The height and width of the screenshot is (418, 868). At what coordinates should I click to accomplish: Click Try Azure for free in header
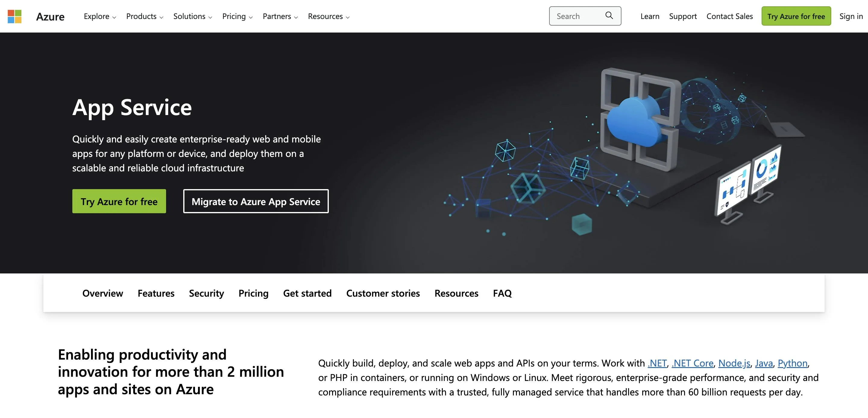pos(796,16)
